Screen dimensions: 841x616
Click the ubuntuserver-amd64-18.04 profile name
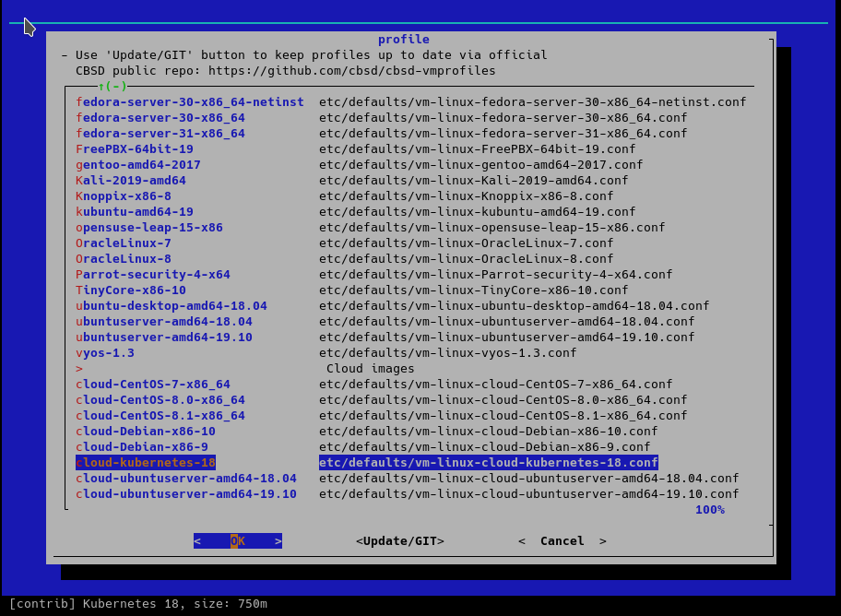[164, 322]
